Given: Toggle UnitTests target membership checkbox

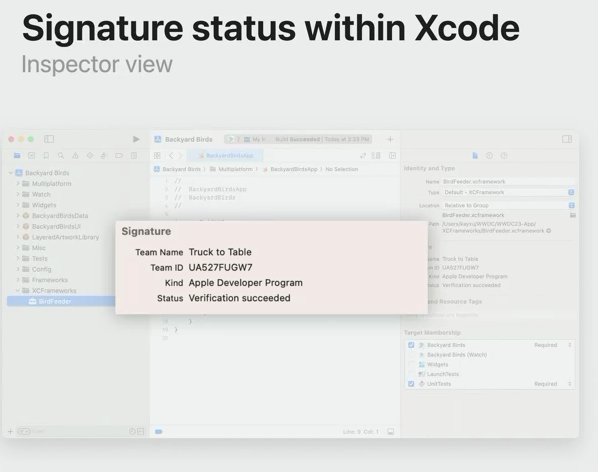Looking at the screenshot, I should (x=411, y=384).
